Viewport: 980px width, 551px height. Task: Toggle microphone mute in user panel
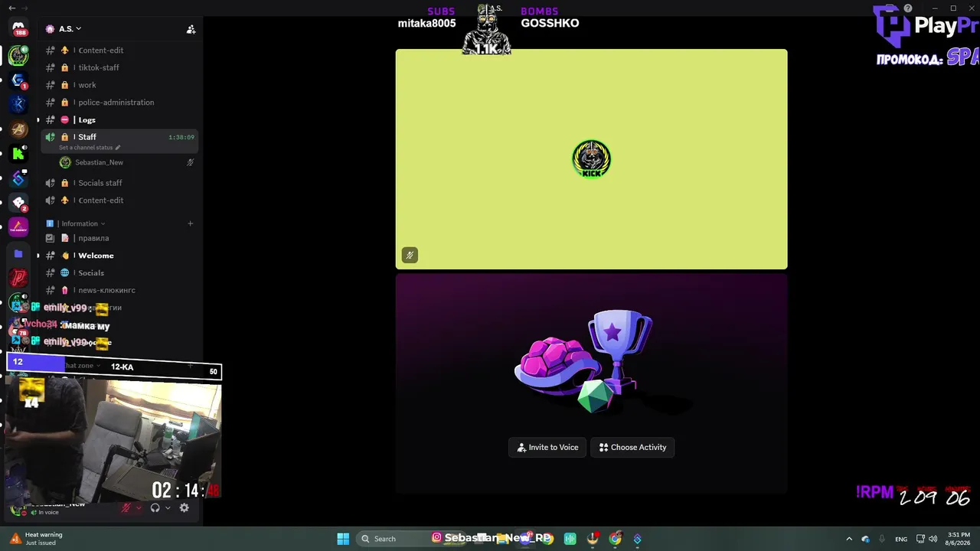pos(126,507)
